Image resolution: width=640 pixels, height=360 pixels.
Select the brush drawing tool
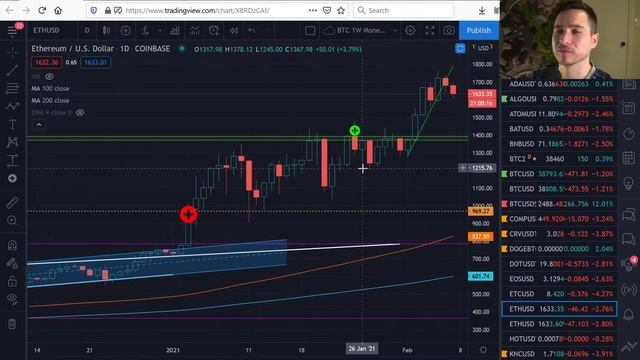coord(12,106)
